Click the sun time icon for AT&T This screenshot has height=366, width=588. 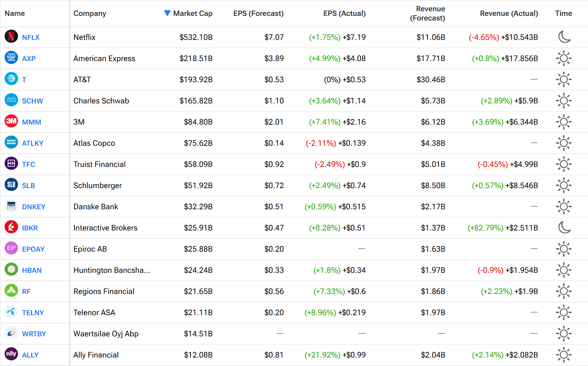tap(564, 79)
